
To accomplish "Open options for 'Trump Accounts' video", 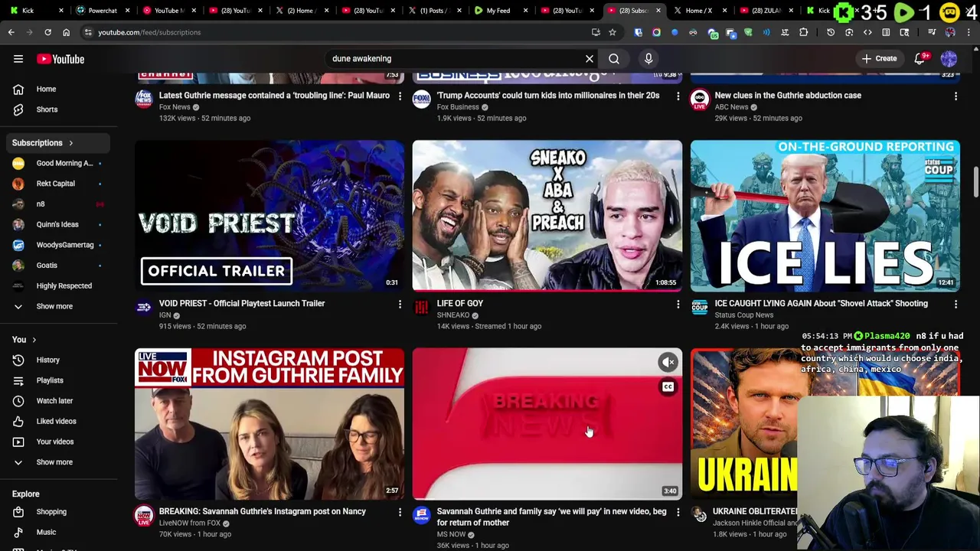I will pos(678,96).
